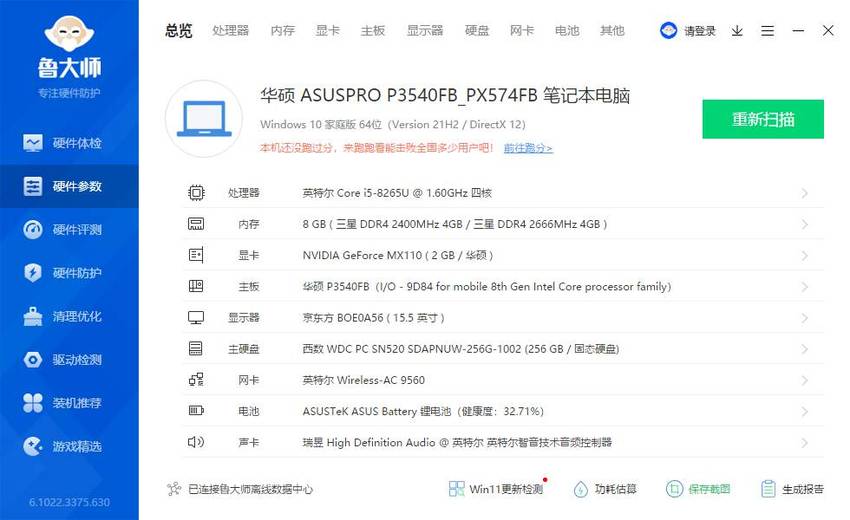Open 驱动检测 driver icon

coord(33,359)
